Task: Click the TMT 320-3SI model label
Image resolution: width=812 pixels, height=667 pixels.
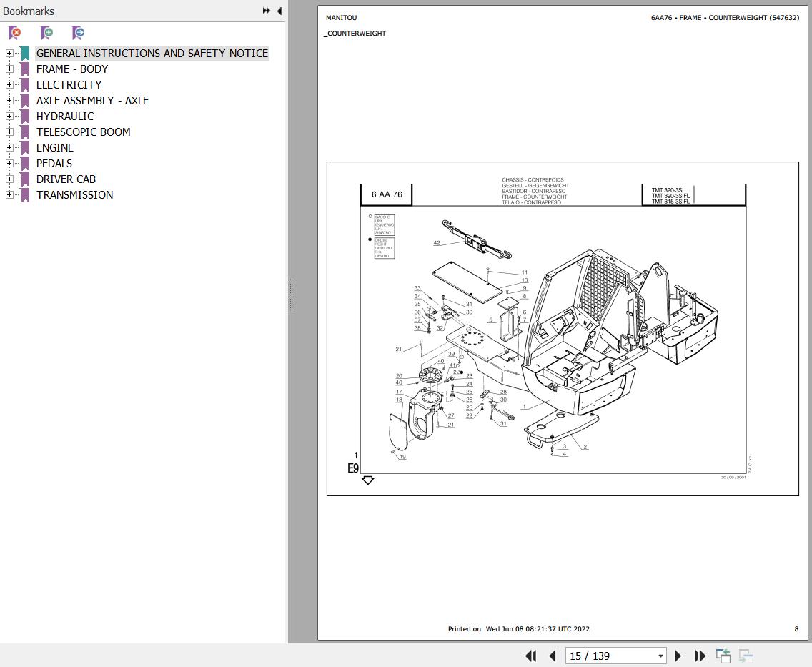Action: tap(668, 190)
